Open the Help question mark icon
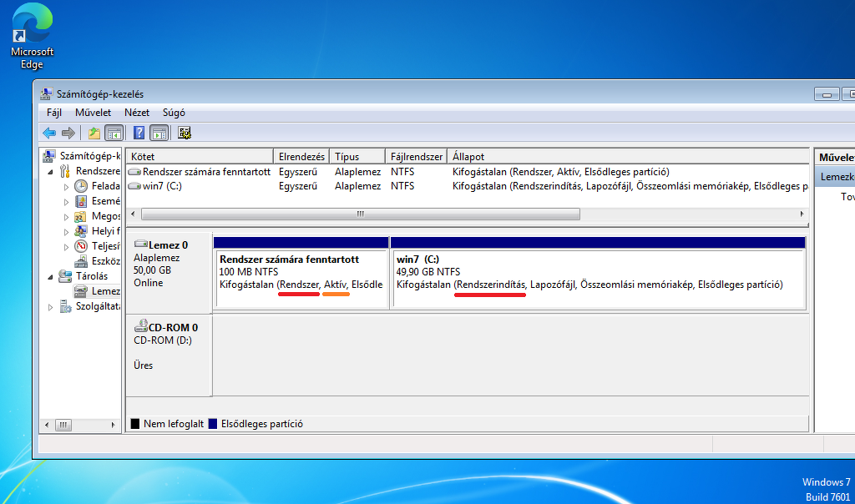The height and width of the screenshot is (504, 855). (139, 133)
